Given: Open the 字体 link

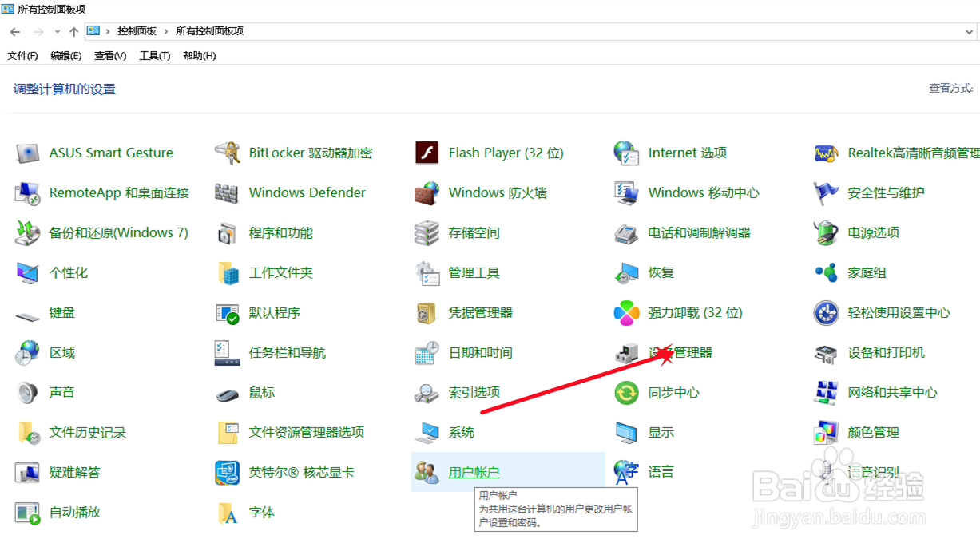Looking at the screenshot, I should click(x=262, y=513).
